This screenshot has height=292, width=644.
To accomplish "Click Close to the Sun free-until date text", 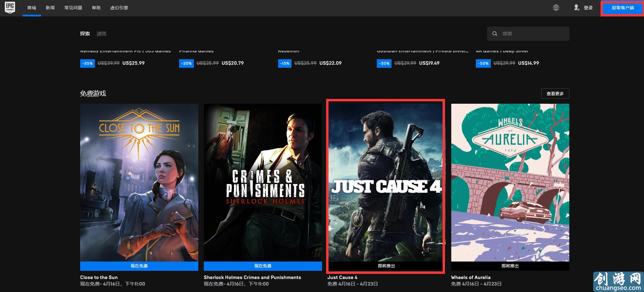I will click(113, 284).
